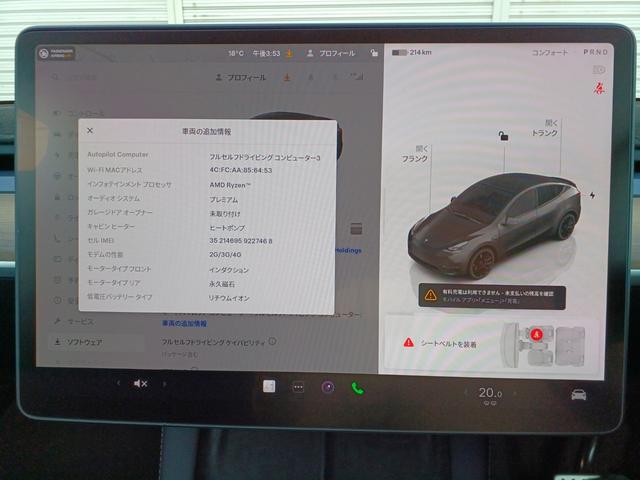
Task: Tap the 2G/3G/4G modem value
Action: [x=225, y=254]
